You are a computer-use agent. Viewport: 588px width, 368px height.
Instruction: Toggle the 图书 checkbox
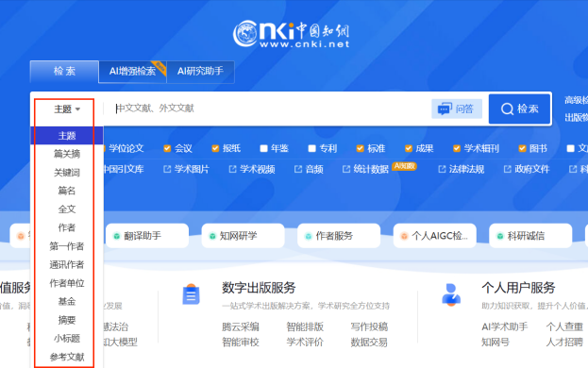(522, 148)
